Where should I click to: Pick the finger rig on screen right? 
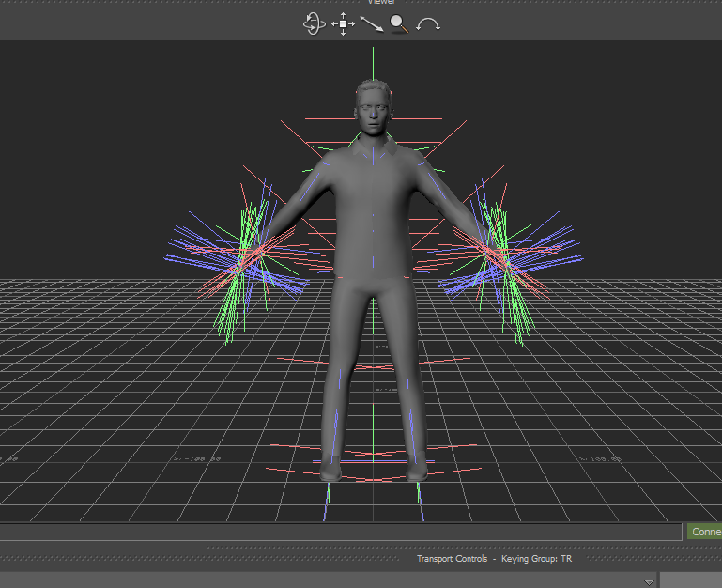(x=502, y=260)
